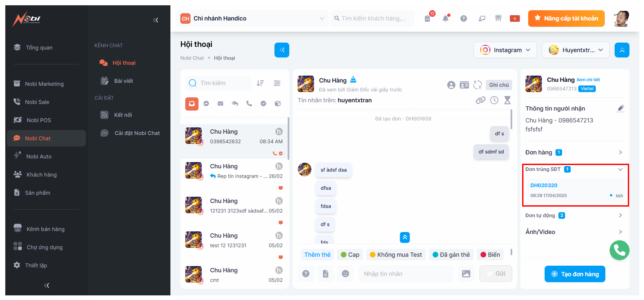Collapse the Đơn trùng SĐT section
The width and height of the screenshot is (644, 300).
pos(620,169)
